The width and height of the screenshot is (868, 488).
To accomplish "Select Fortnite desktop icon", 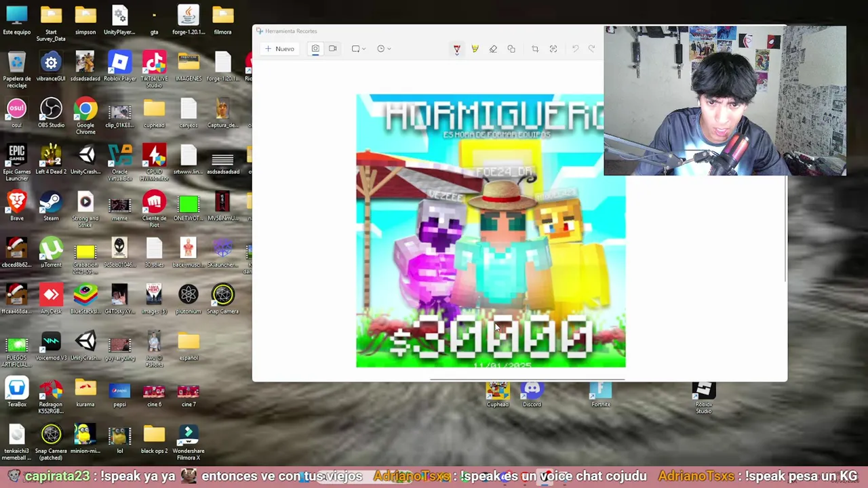I will 600,394.
